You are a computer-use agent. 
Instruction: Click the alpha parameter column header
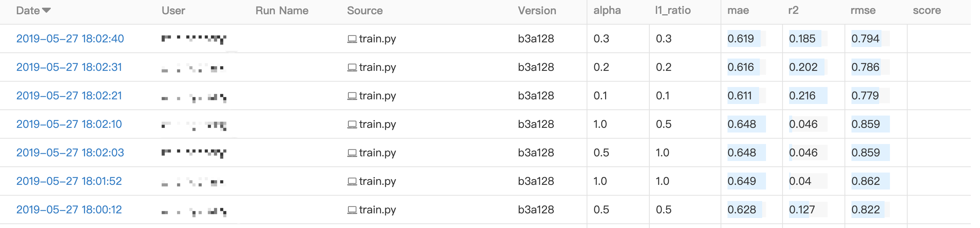click(x=607, y=10)
